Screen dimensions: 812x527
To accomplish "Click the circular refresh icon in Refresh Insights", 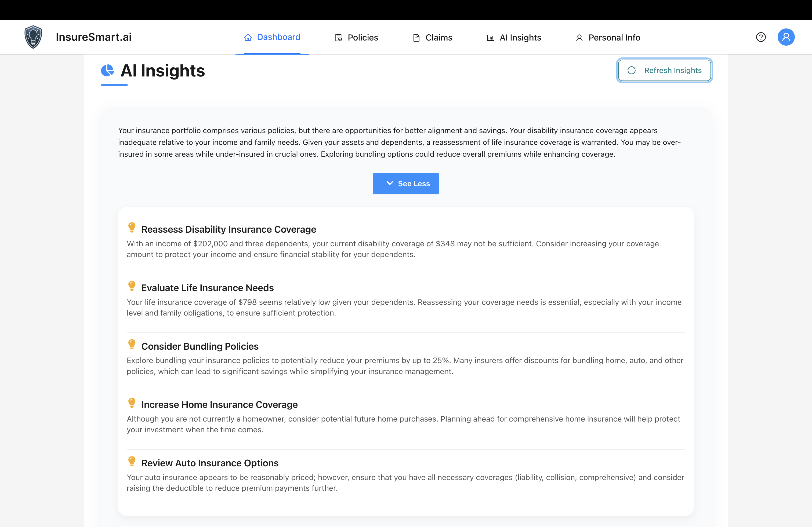I will (x=632, y=70).
